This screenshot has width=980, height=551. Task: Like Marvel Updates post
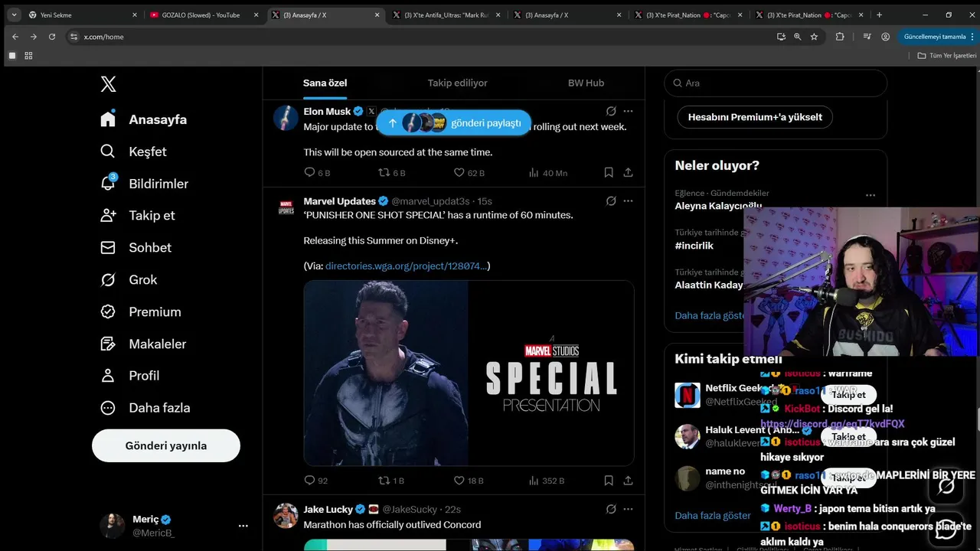tap(469, 481)
